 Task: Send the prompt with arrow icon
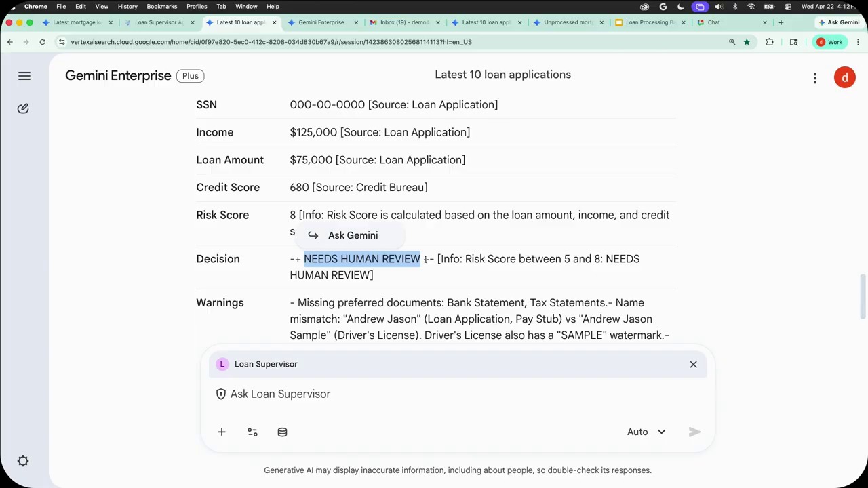click(x=694, y=432)
